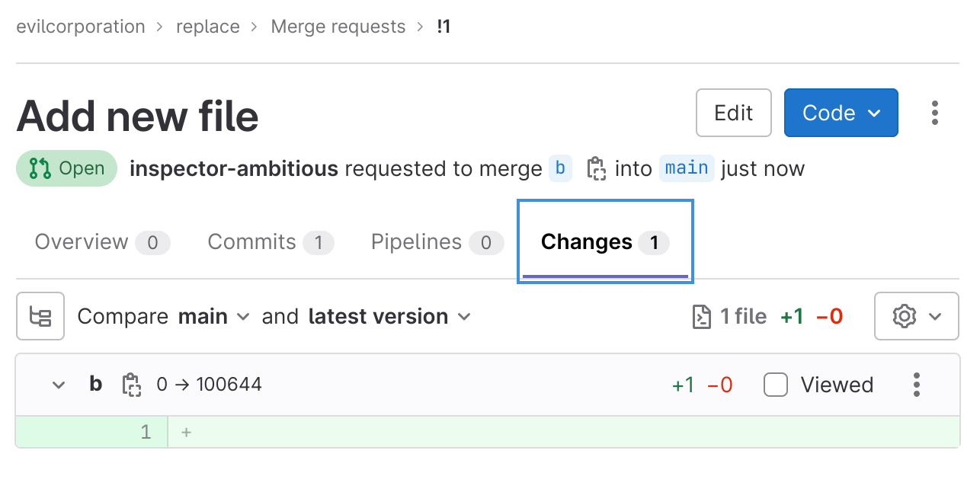The height and width of the screenshot is (492, 980).
Task: Open the Pipelines tab
Action: (437, 242)
